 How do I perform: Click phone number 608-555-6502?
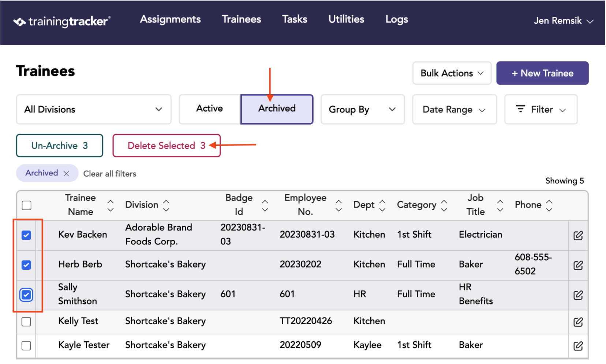click(533, 264)
